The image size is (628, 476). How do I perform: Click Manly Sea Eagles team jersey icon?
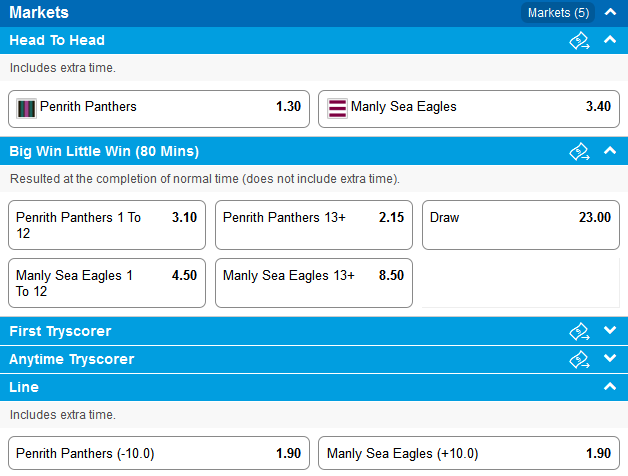pos(337,108)
